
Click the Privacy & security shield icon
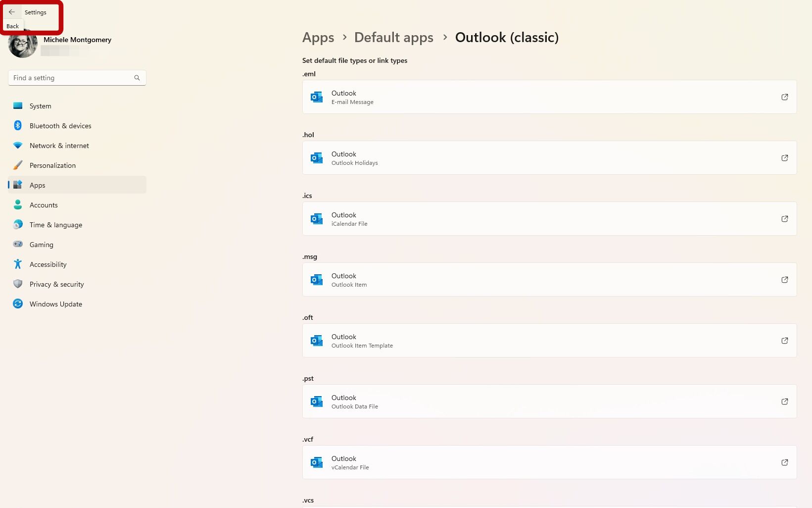[x=18, y=284]
